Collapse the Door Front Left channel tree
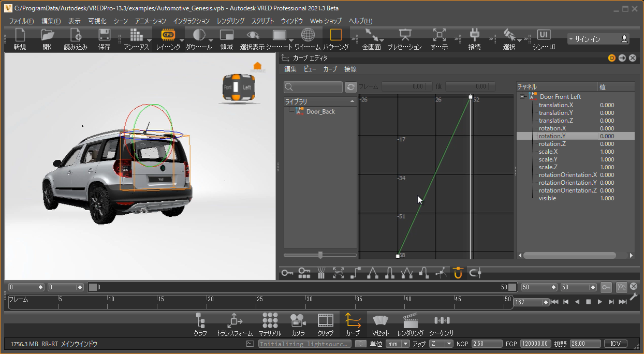 [523, 97]
